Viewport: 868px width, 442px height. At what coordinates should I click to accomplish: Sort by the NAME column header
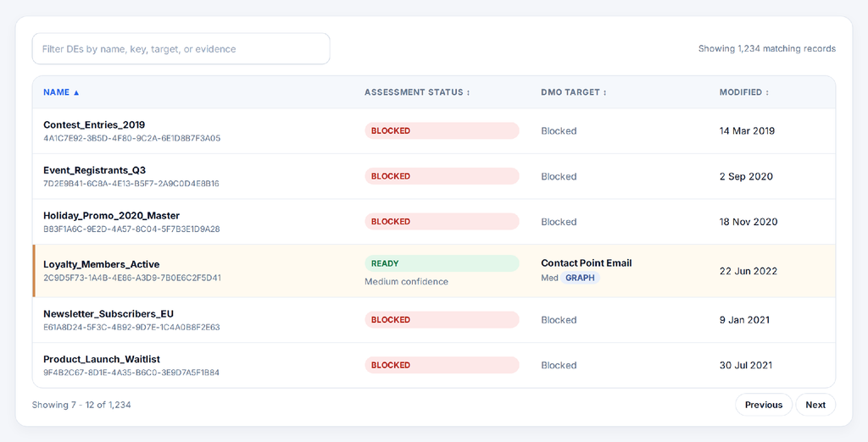[x=61, y=92]
